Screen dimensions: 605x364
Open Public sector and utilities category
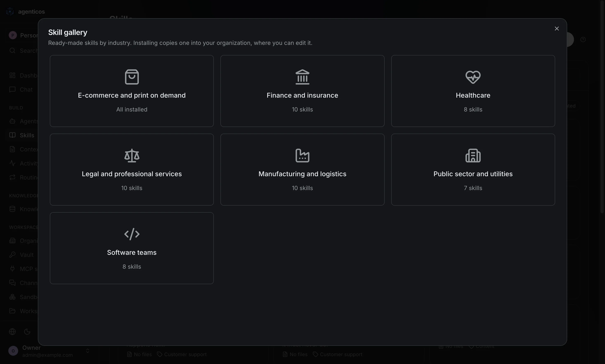click(x=473, y=170)
